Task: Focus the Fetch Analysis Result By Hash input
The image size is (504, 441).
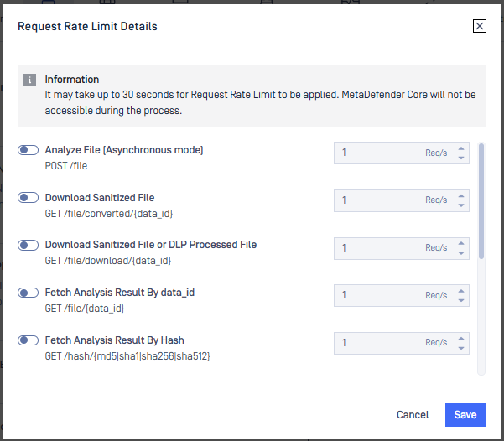Action: (x=377, y=344)
